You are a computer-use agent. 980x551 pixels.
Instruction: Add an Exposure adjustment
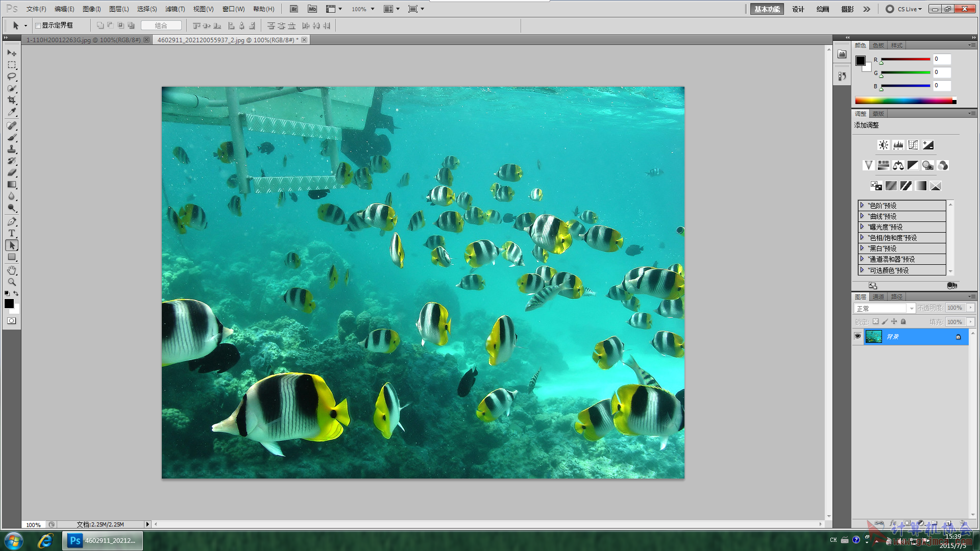click(x=928, y=145)
